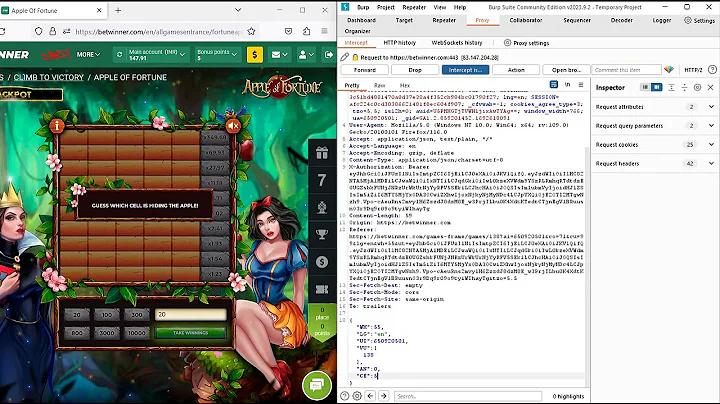Switch to the Dashboard tab
This screenshot has height=404, width=720.
[x=361, y=20]
